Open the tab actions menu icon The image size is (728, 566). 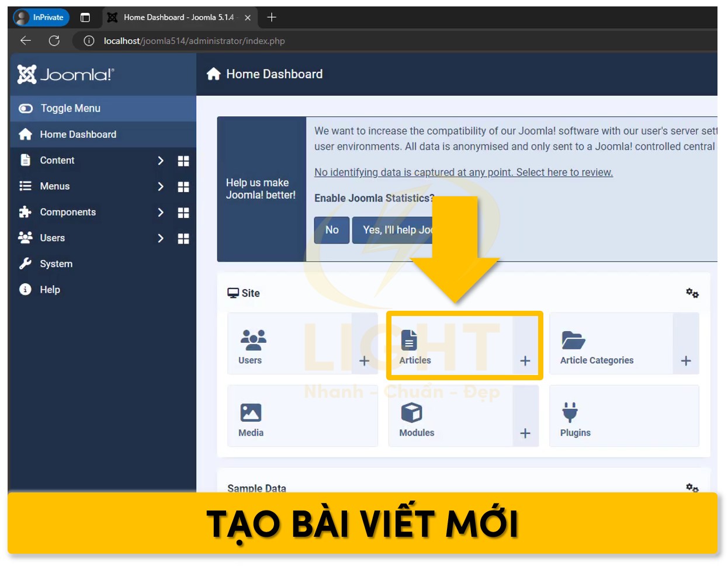click(85, 18)
